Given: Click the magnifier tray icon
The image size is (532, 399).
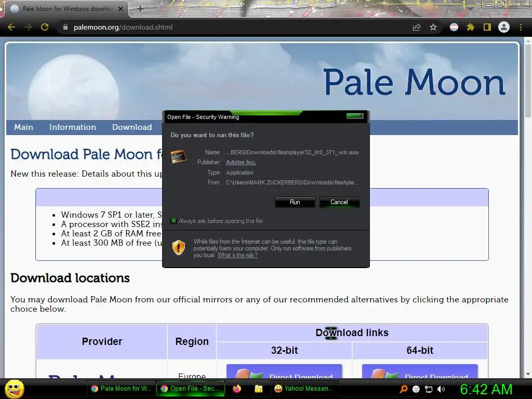Looking at the screenshot, I should [403, 389].
